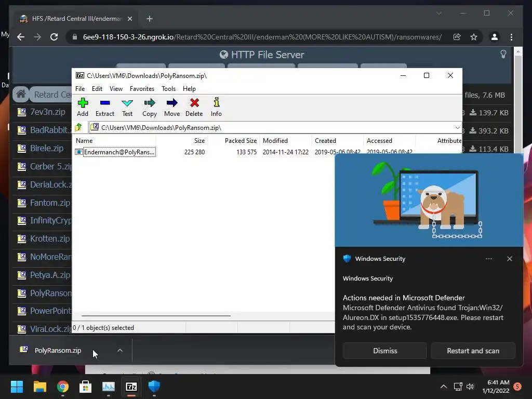
Task: Expand PolyRansom.zip download options chevron
Action: tap(120, 351)
